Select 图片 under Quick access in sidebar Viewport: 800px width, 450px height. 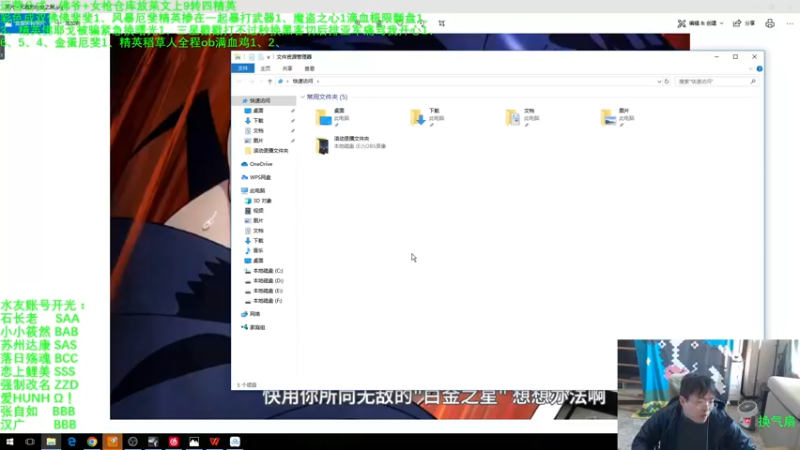coord(258,141)
